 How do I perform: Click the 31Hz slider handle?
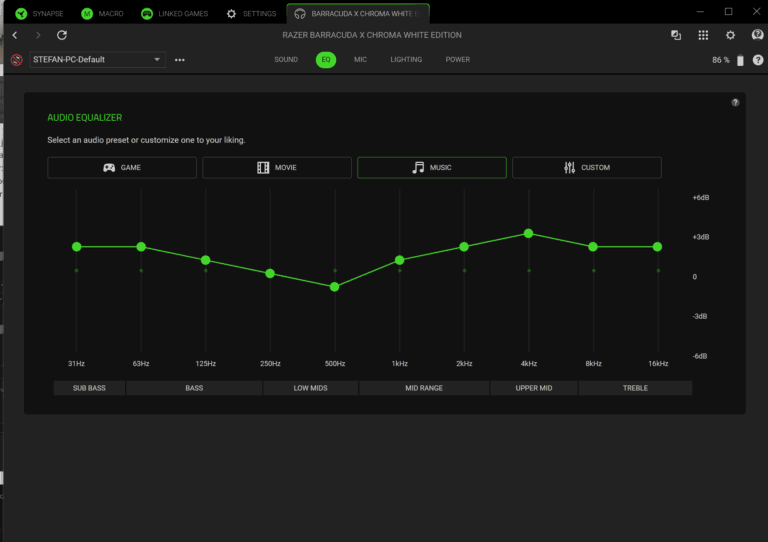(x=76, y=247)
